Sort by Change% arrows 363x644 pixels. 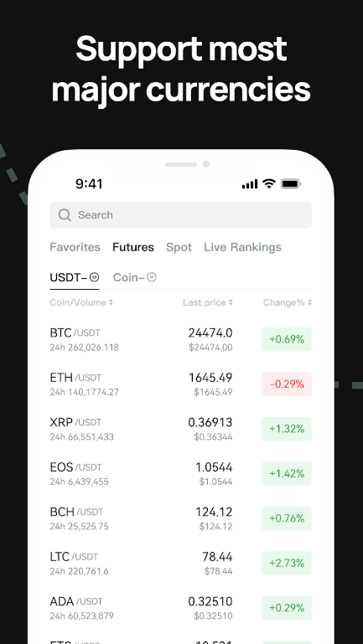[309, 302]
